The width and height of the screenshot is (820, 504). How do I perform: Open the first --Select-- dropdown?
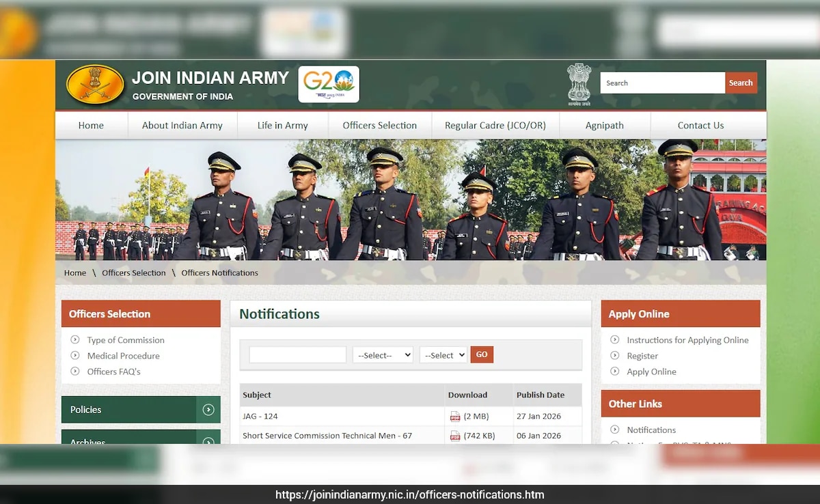point(383,355)
